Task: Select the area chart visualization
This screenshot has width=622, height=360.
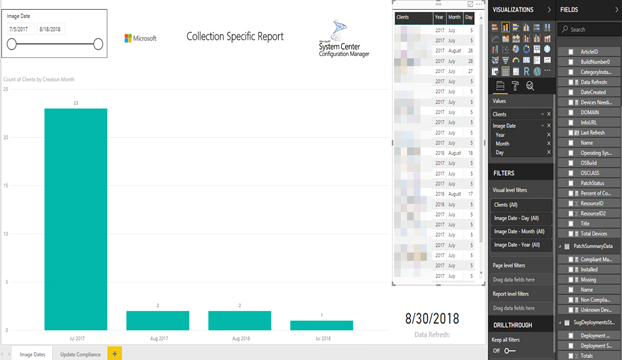Action: coord(505,38)
